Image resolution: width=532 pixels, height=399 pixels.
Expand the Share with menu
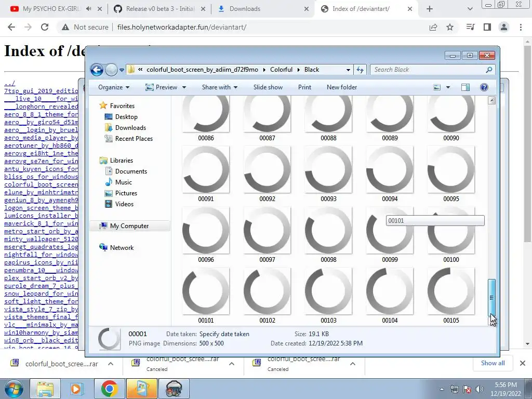pyautogui.click(x=220, y=87)
